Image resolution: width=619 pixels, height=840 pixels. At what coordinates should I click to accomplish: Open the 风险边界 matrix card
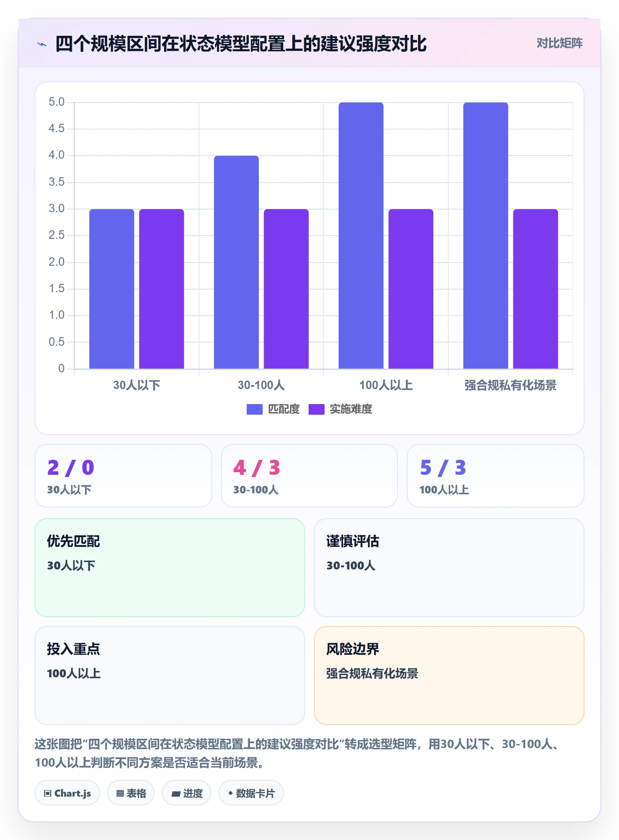click(x=449, y=676)
